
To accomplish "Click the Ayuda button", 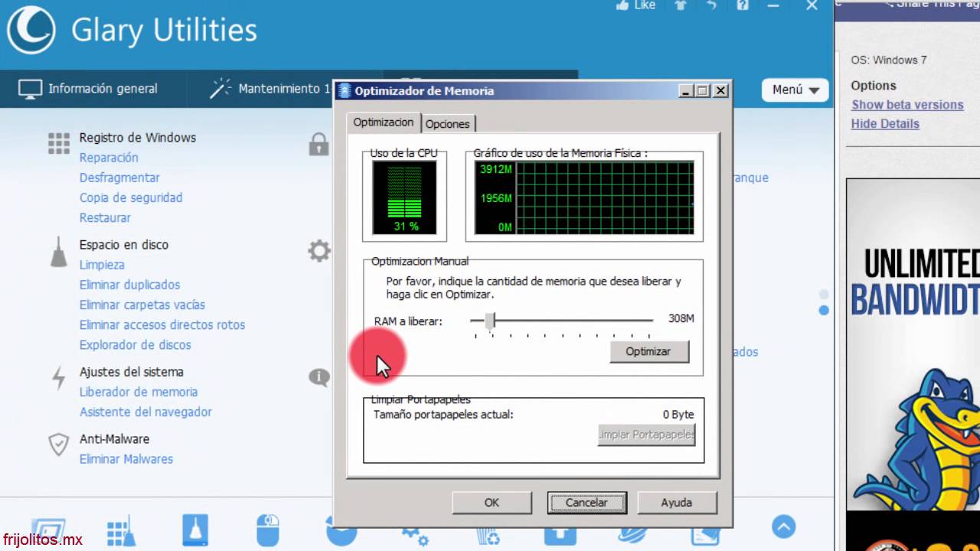I will [x=676, y=503].
